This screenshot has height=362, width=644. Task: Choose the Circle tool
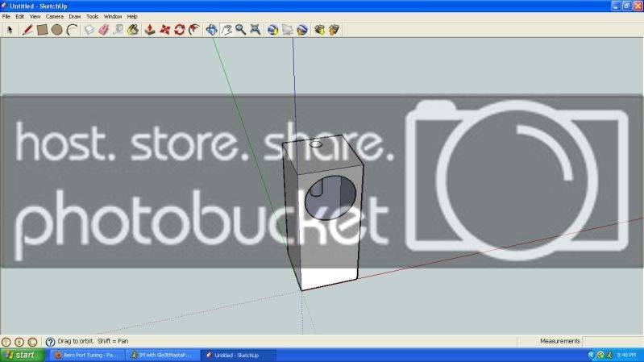click(56, 30)
